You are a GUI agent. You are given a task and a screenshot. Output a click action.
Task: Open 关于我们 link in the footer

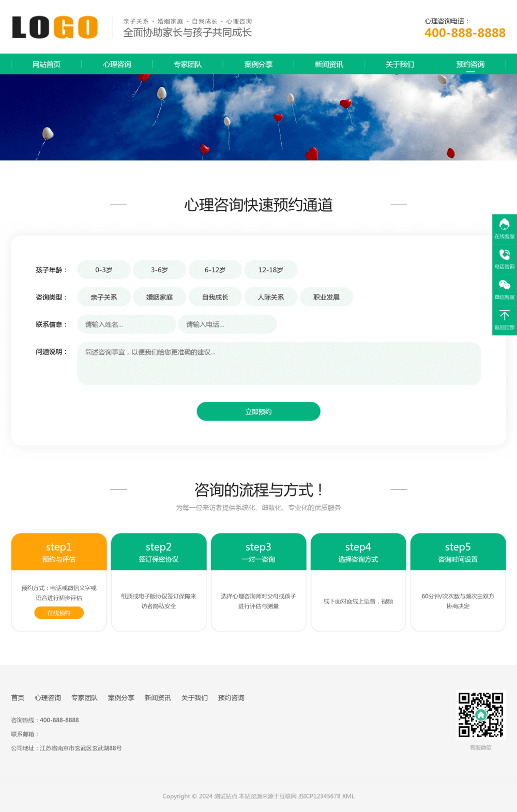pos(194,698)
